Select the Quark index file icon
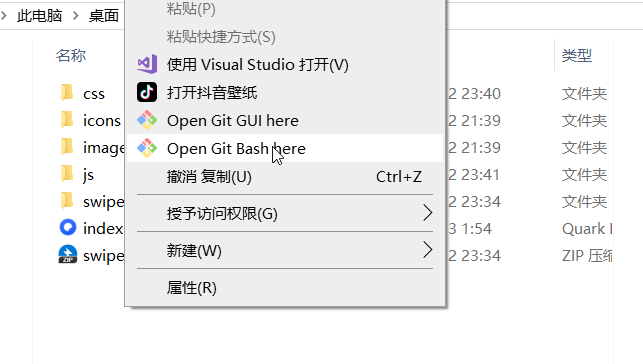Viewport: 643px width, 364px height. (x=68, y=228)
